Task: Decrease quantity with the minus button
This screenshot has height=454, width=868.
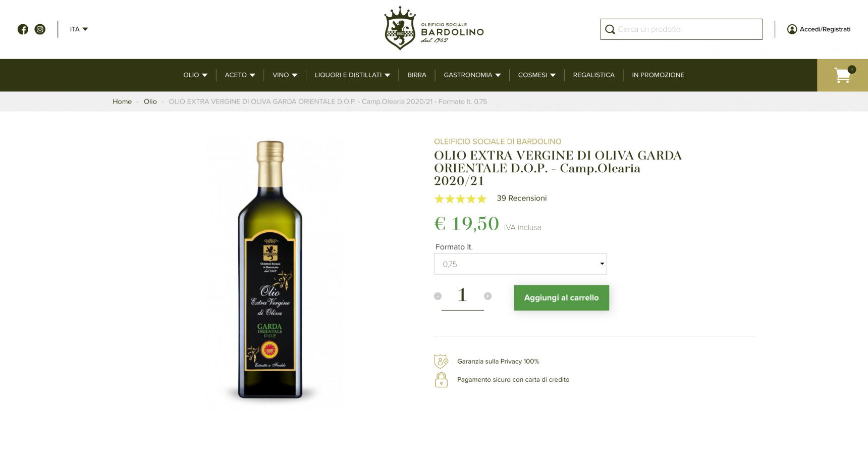Action: tap(438, 296)
